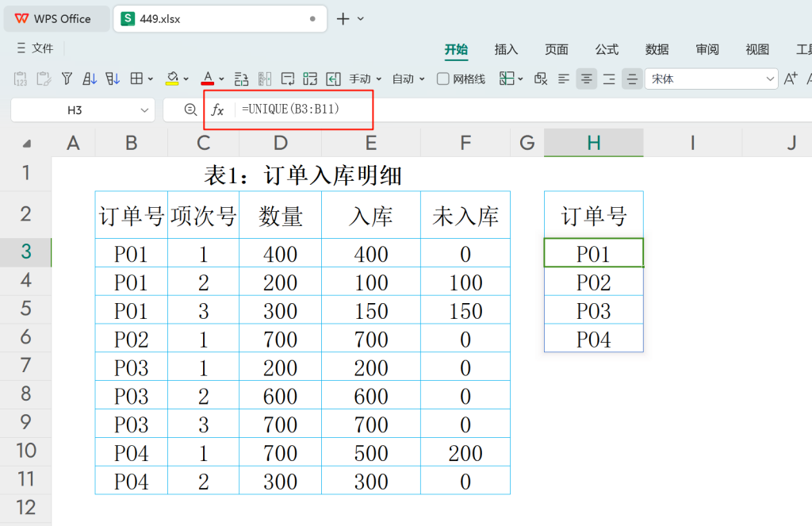This screenshot has height=526, width=812.
Task: Click the format painter clipboard icon
Action: (44, 79)
